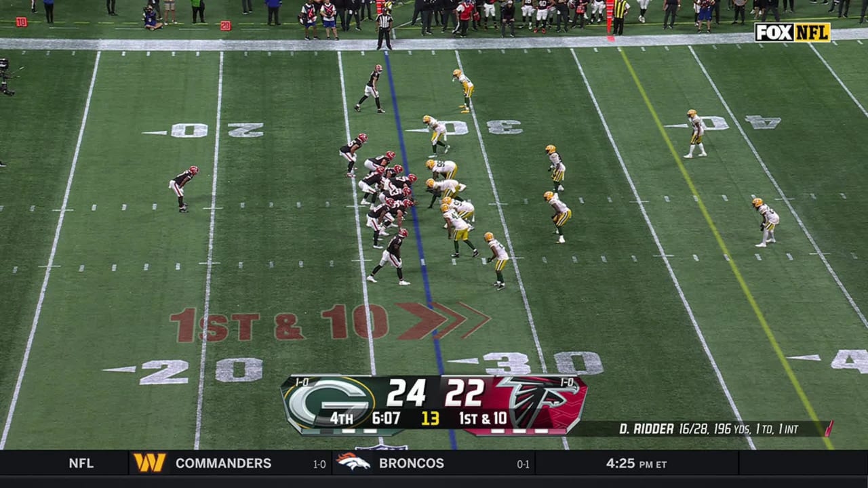Screen dimensions: 868x488
Task: Click the 1ST & 10 scorebug label
Action: (483, 419)
